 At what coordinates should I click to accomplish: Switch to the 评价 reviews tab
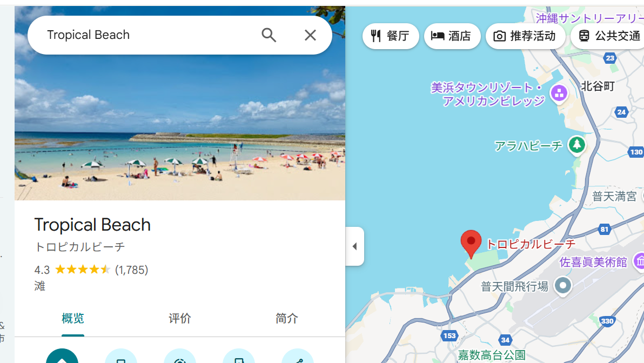point(180,318)
